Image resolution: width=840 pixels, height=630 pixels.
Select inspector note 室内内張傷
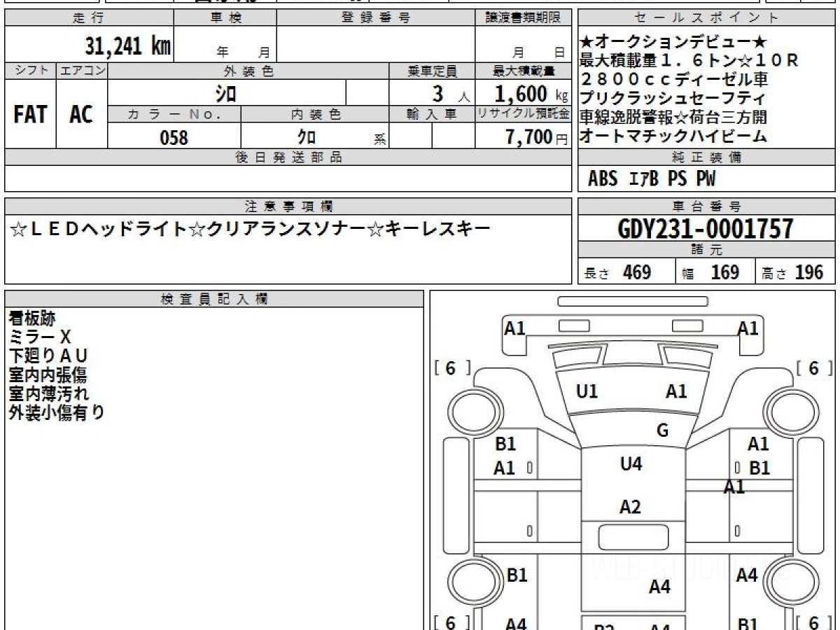pos(48,375)
